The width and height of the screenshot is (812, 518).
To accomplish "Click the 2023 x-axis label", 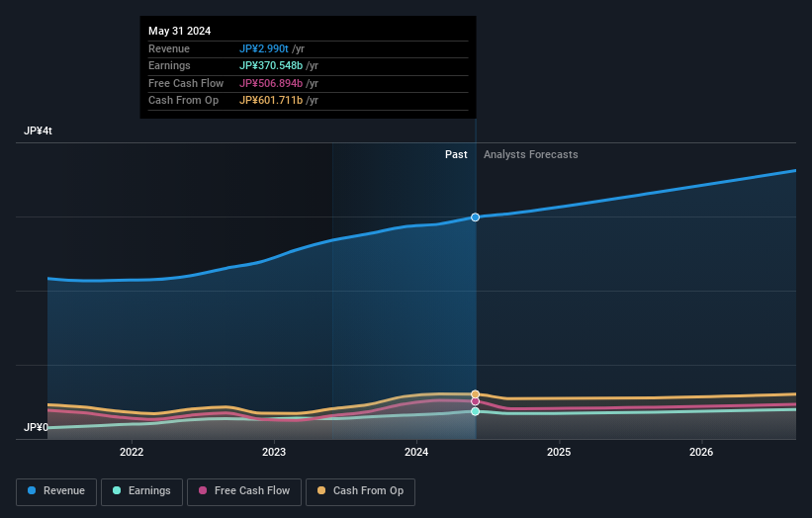I will [x=274, y=452].
